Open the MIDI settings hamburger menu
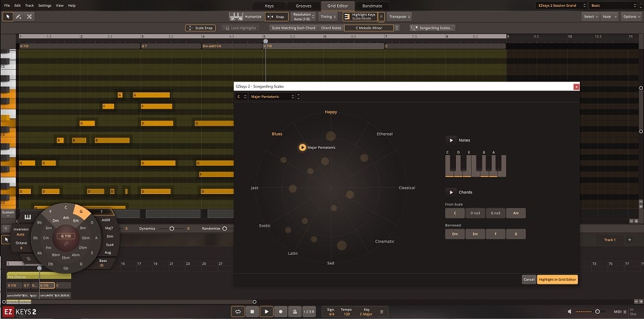Screen dimensions: 644x319 pos(625,311)
